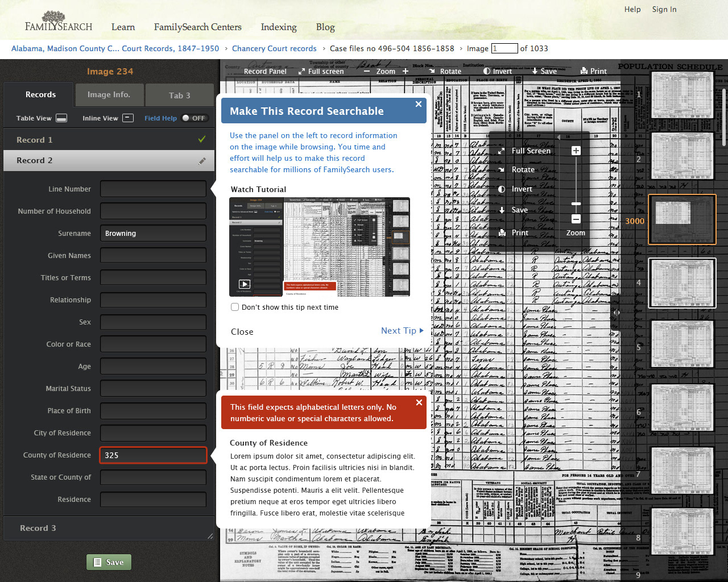Image resolution: width=728 pixels, height=582 pixels.
Task: Check Don't show this tip next time
Action: (x=235, y=307)
